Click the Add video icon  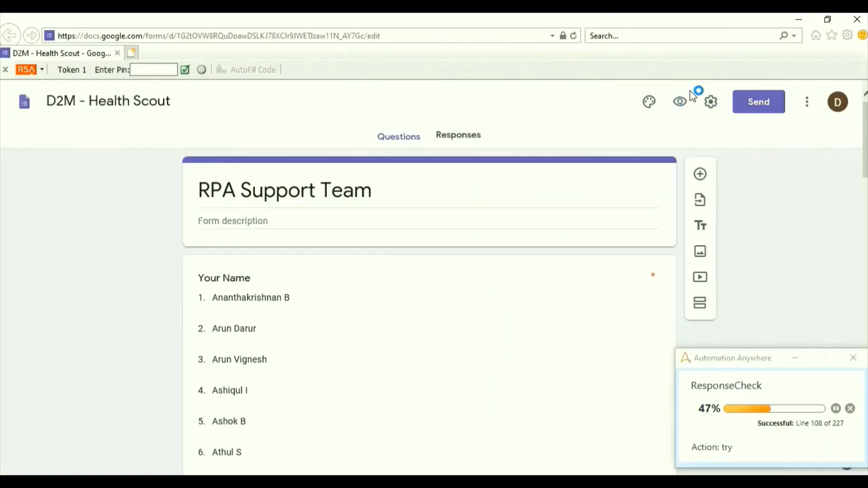700,277
